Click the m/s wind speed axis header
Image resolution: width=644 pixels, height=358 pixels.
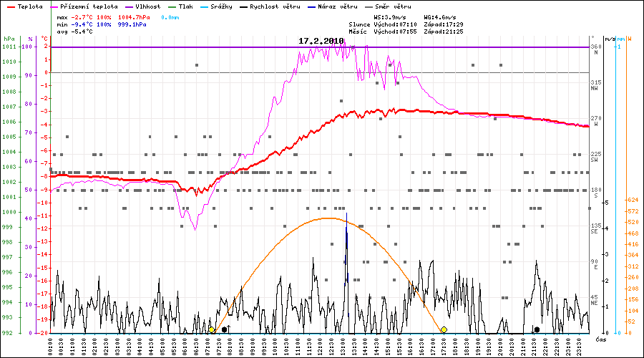point(609,39)
